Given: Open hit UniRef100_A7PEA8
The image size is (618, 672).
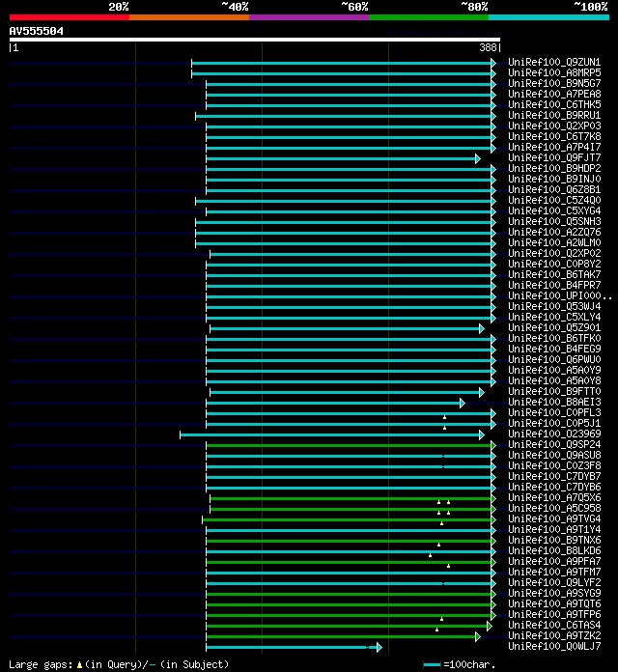Looking at the screenshot, I should 554,94.
